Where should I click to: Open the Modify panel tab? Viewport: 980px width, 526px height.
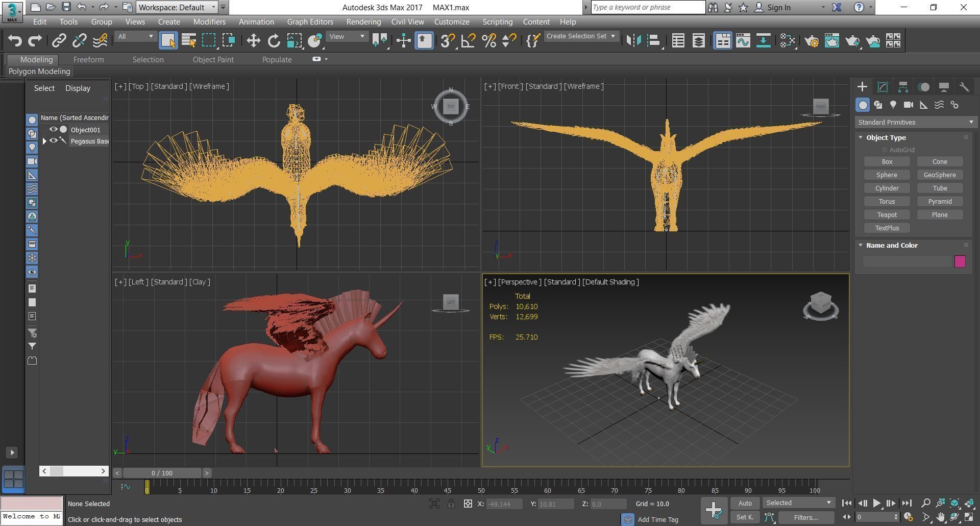point(883,87)
